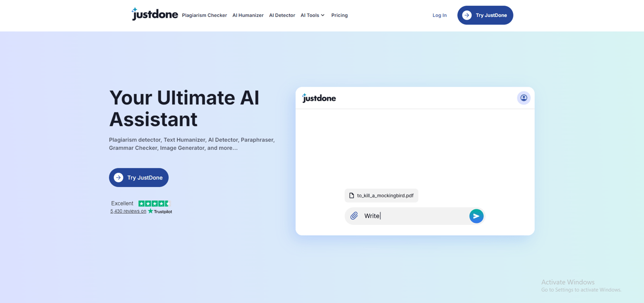Click the 'Your Ultimate AI Assistant' headline

pyautogui.click(x=184, y=108)
